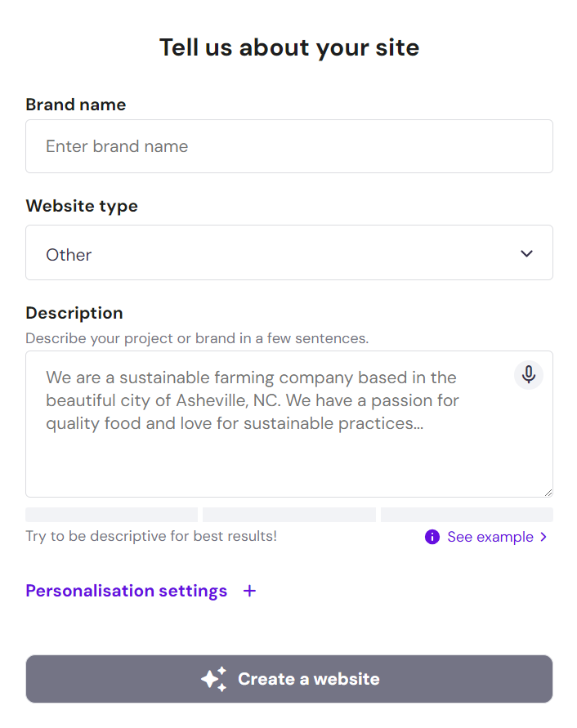This screenshot has height=728, width=577.
Task: Click the last description strength bar segment
Action: pyautogui.click(x=467, y=515)
